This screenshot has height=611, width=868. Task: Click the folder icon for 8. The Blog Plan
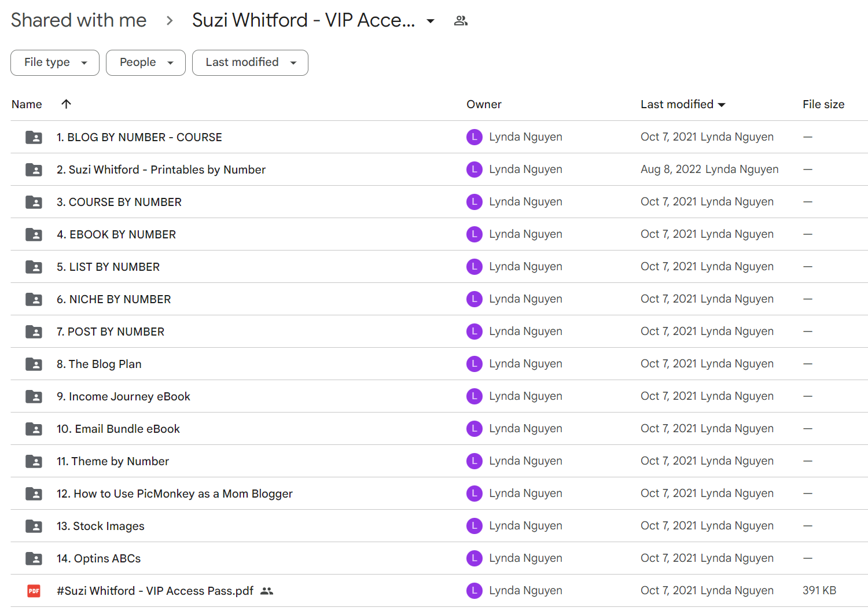pos(34,364)
